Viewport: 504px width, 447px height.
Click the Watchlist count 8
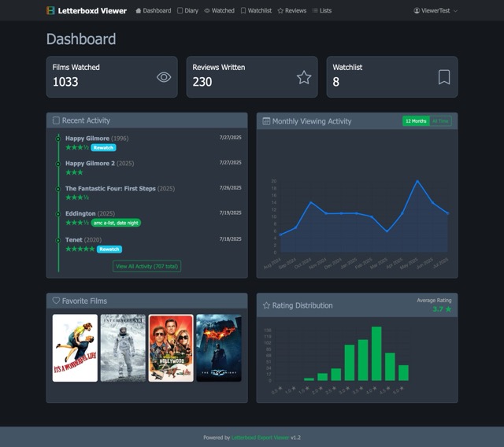[336, 82]
